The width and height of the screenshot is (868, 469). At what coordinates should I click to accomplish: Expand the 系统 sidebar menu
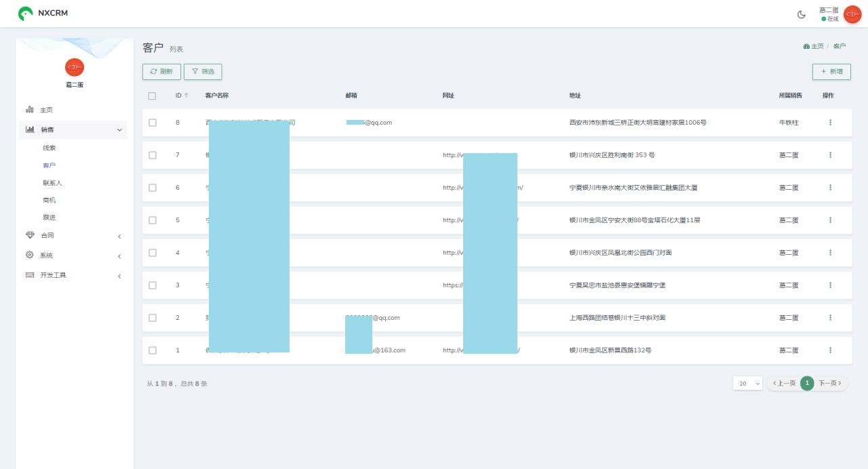coord(73,256)
